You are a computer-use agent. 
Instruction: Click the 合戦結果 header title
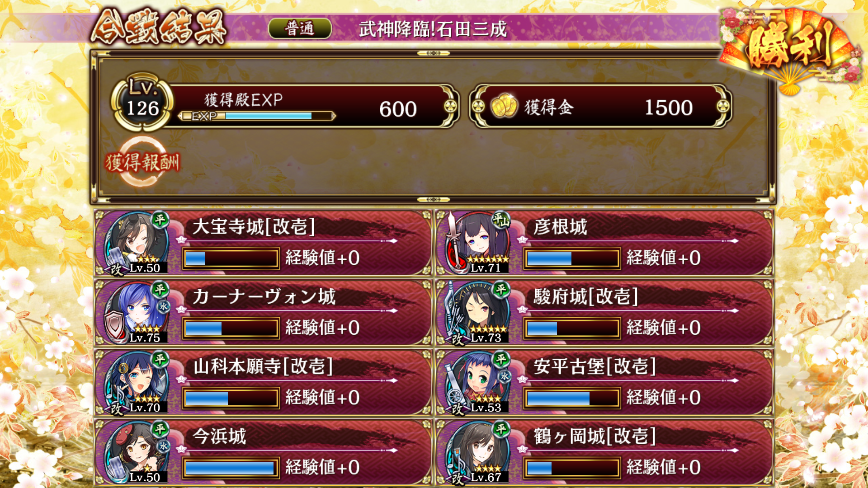tap(158, 28)
